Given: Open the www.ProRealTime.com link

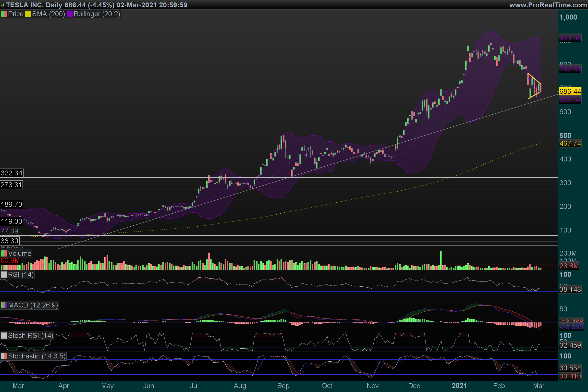Looking at the screenshot, I should [x=548, y=5].
